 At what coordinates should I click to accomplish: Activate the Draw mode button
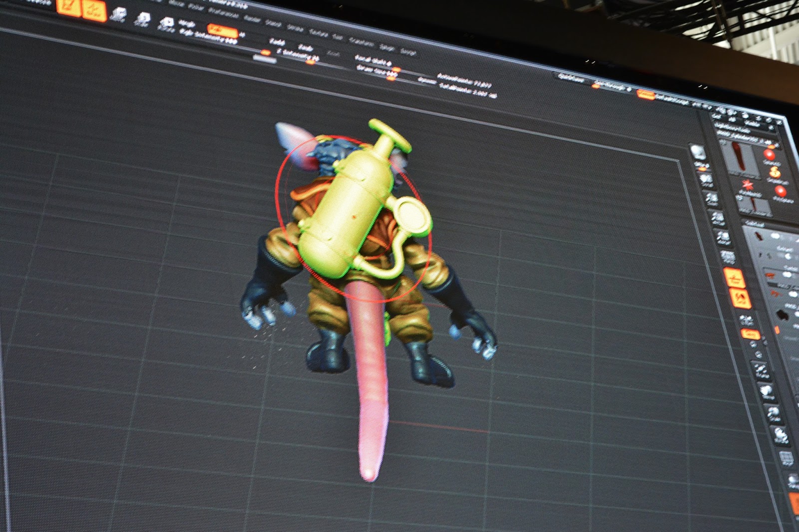[x=93, y=10]
